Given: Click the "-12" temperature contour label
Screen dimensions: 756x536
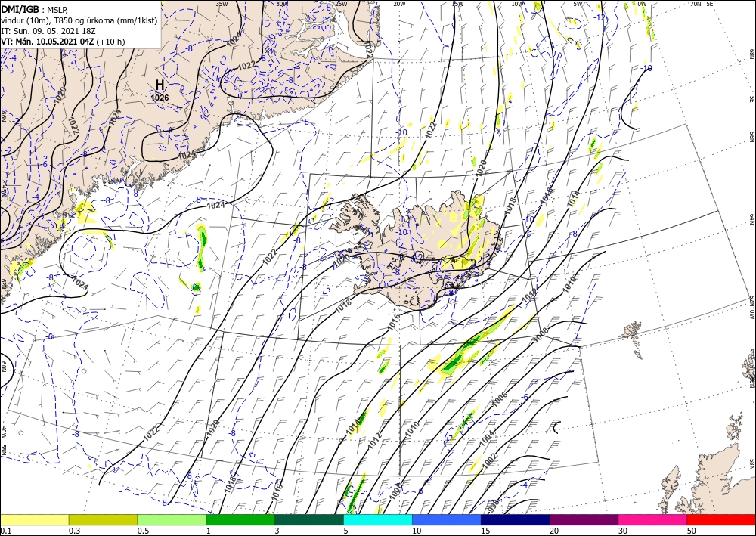Looking at the screenshot, I should coord(600,18).
